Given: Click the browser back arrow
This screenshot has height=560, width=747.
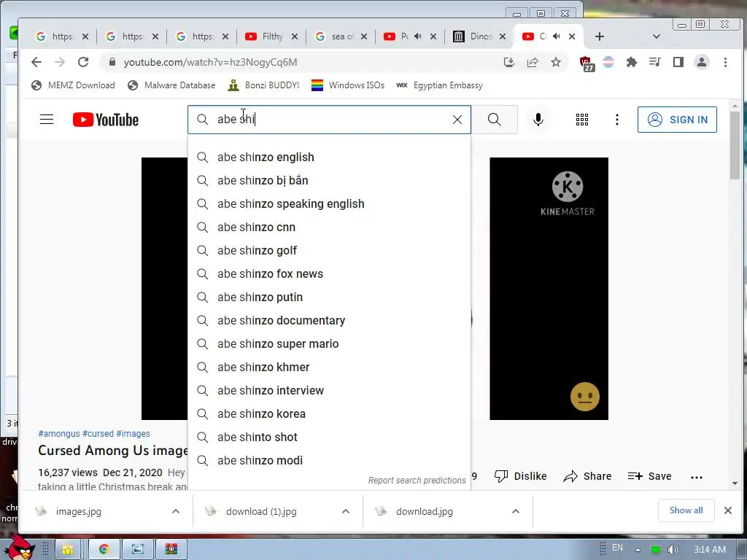Looking at the screenshot, I should 36,62.
